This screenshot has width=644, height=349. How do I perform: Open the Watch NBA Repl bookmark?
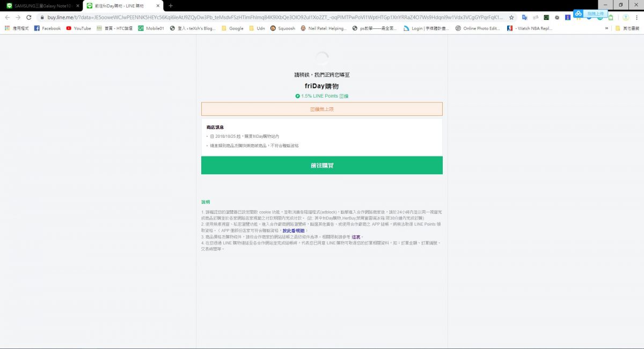[x=529, y=28]
